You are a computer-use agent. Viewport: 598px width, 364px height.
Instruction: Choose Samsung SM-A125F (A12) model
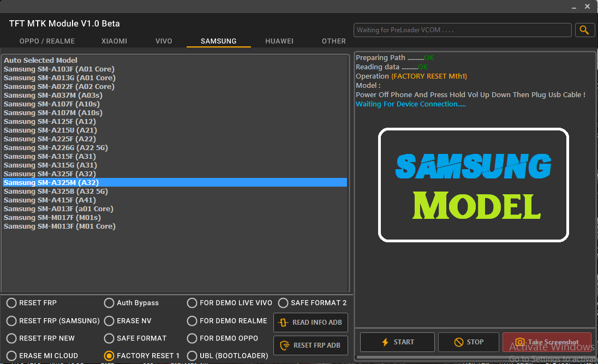click(x=175, y=122)
